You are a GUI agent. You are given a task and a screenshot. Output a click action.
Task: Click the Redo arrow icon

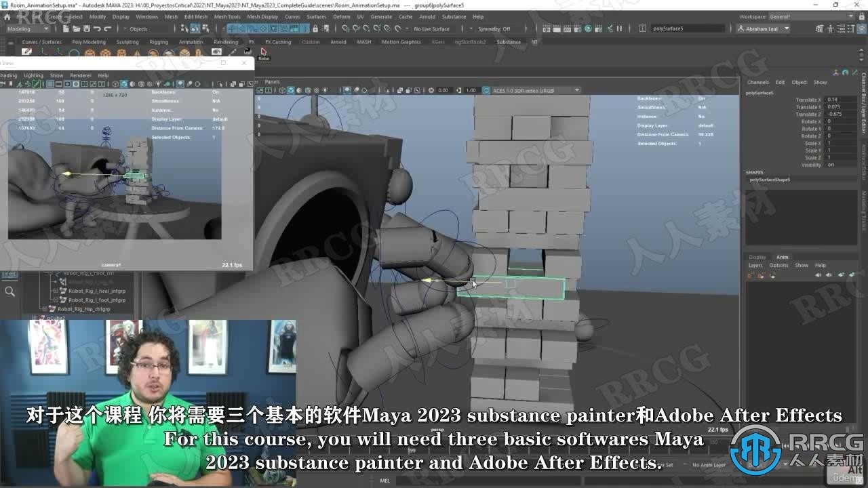[108, 28]
